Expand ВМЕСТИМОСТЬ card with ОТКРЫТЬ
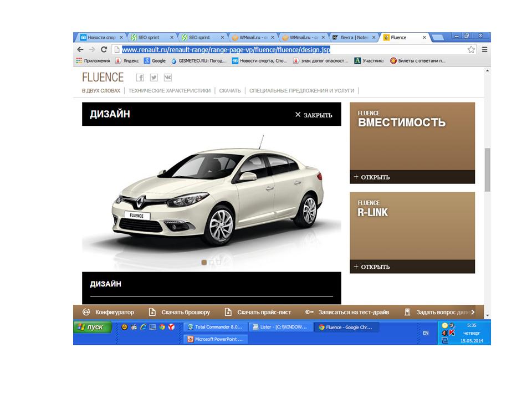 (372, 177)
